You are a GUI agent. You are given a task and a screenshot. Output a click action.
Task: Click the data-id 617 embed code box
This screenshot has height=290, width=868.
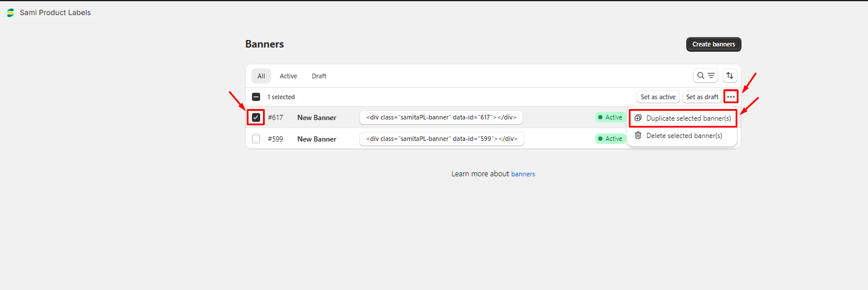tap(441, 118)
